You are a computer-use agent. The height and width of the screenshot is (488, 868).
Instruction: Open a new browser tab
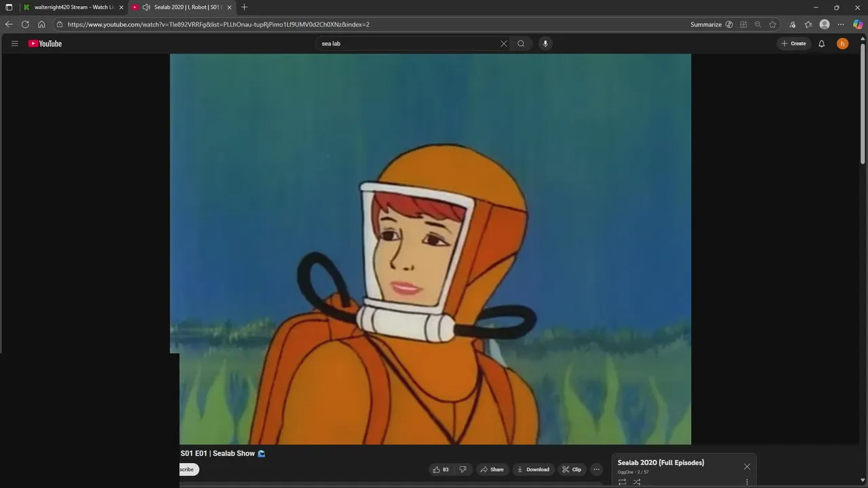coord(244,7)
